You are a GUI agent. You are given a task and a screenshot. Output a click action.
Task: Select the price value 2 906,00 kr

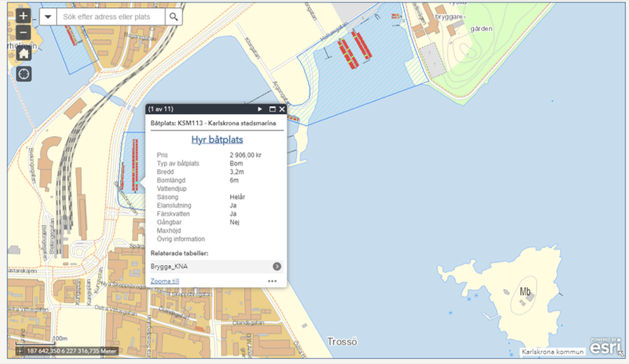(x=246, y=155)
